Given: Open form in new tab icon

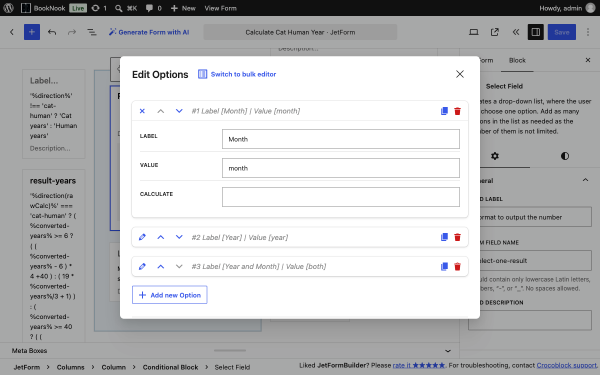Looking at the screenshot, I should pos(494,32).
